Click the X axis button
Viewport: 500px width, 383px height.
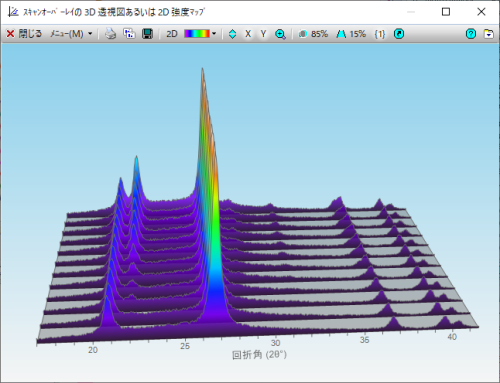tap(248, 34)
